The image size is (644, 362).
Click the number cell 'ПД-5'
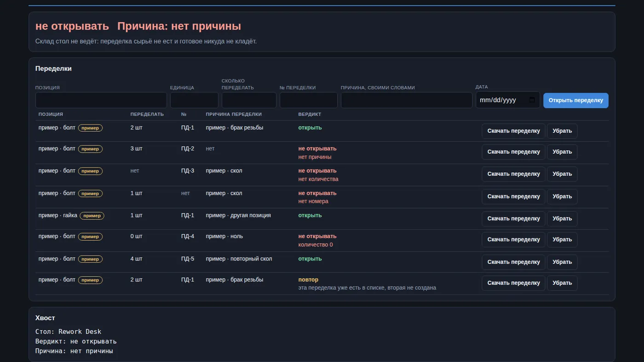[188, 259]
